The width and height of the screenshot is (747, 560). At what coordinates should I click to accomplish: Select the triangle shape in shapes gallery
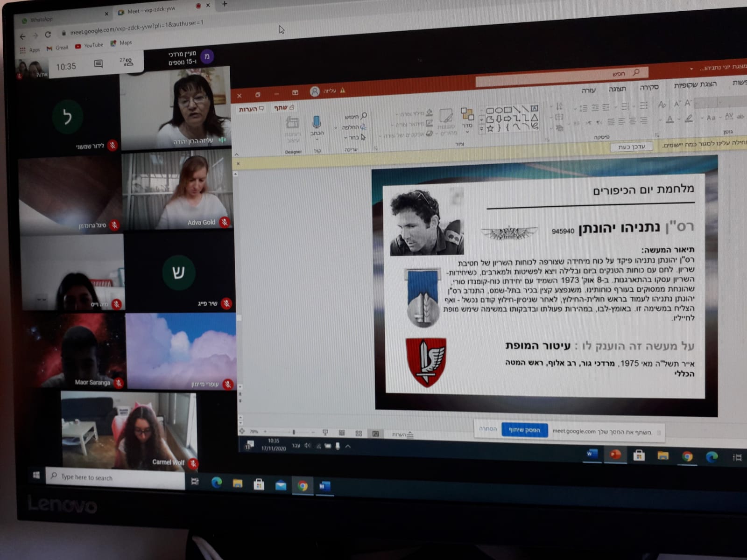(535, 118)
